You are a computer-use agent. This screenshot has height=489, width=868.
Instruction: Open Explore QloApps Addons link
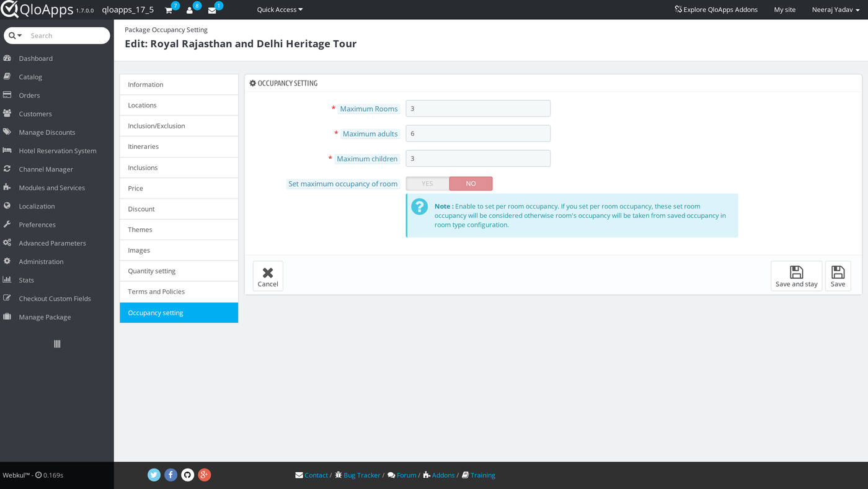coord(716,9)
